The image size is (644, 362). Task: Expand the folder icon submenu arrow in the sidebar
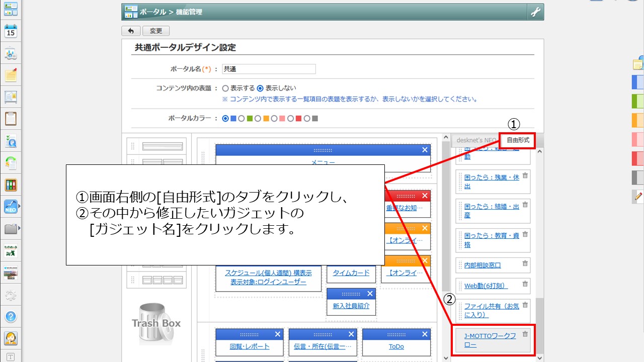coord(19,229)
